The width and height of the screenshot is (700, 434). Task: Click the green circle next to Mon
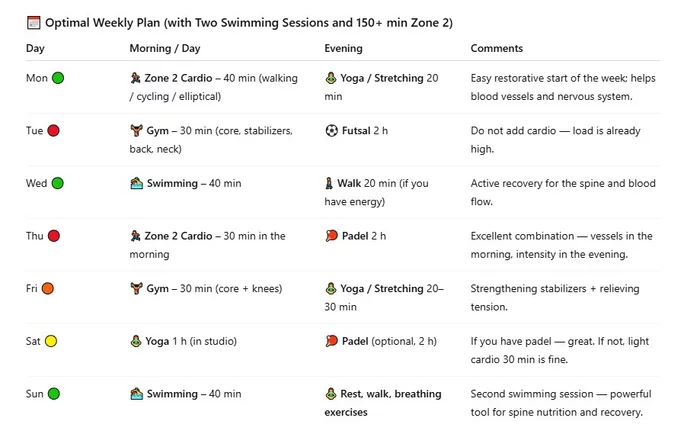[x=58, y=78]
